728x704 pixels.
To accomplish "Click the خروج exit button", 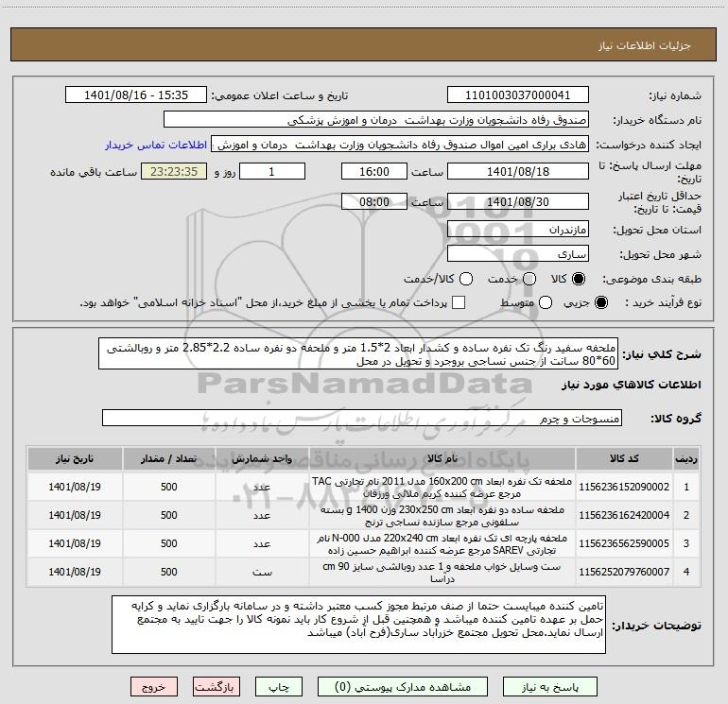I will pos(154,687).
